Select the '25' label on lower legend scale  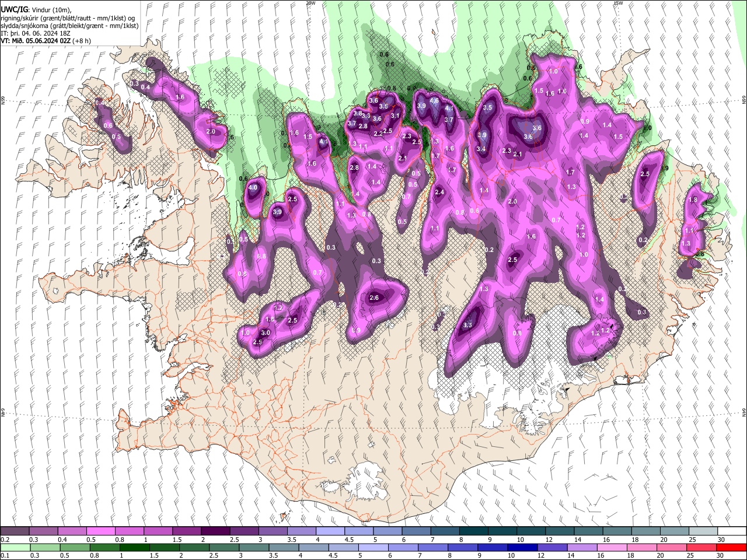click(690, 555)
